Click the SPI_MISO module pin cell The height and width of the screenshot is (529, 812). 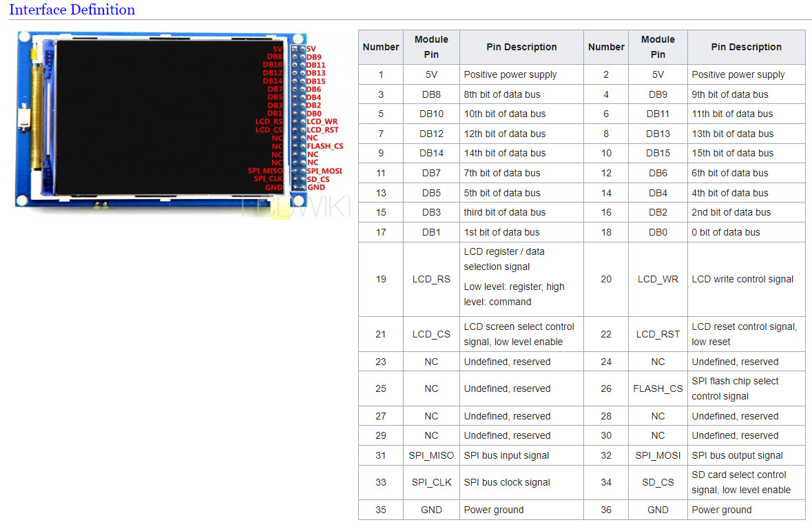pos(431,455)
